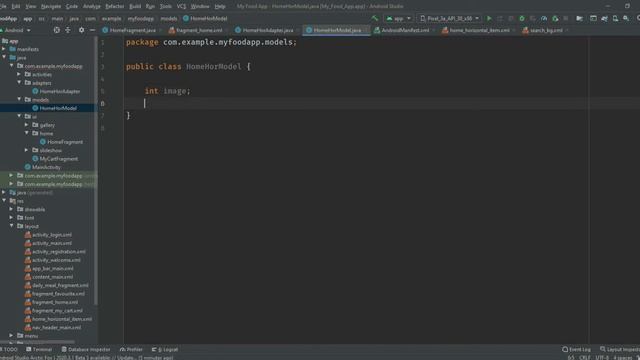Click the Profile app gauge icon
Image resolution: width=640 pixels, height=360 pixels.
coord(544,18)
